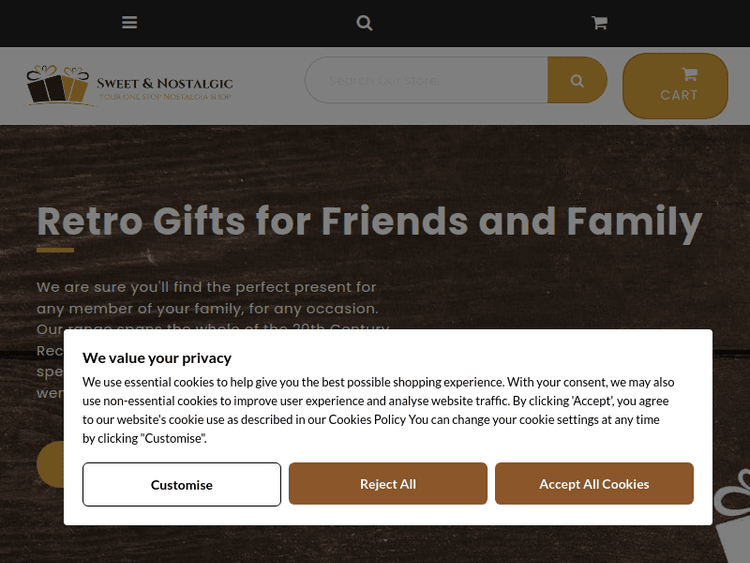Viewport: 750px width, 563px height.
Task: Click the gift boxes logo image
Action: tap(58, 85)
